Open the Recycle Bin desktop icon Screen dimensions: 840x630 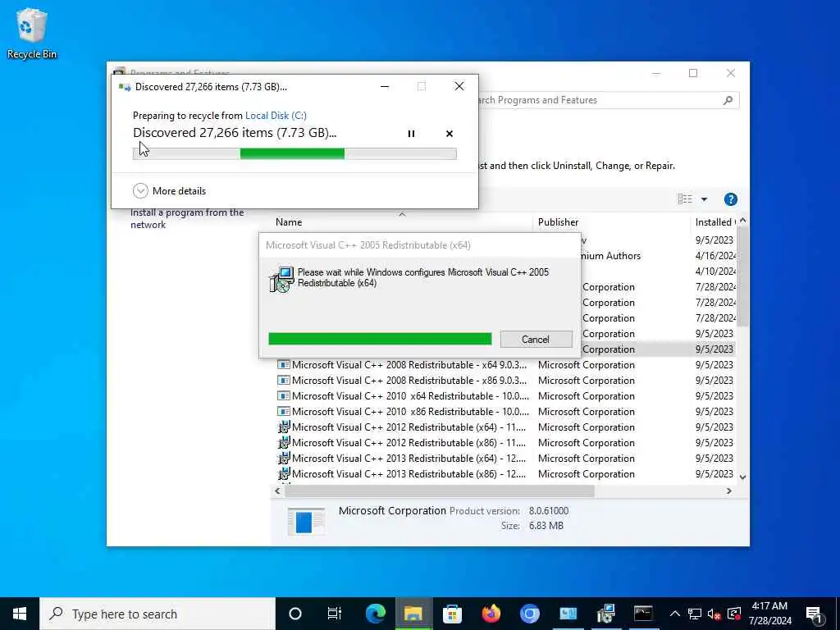tap(32, 33)
